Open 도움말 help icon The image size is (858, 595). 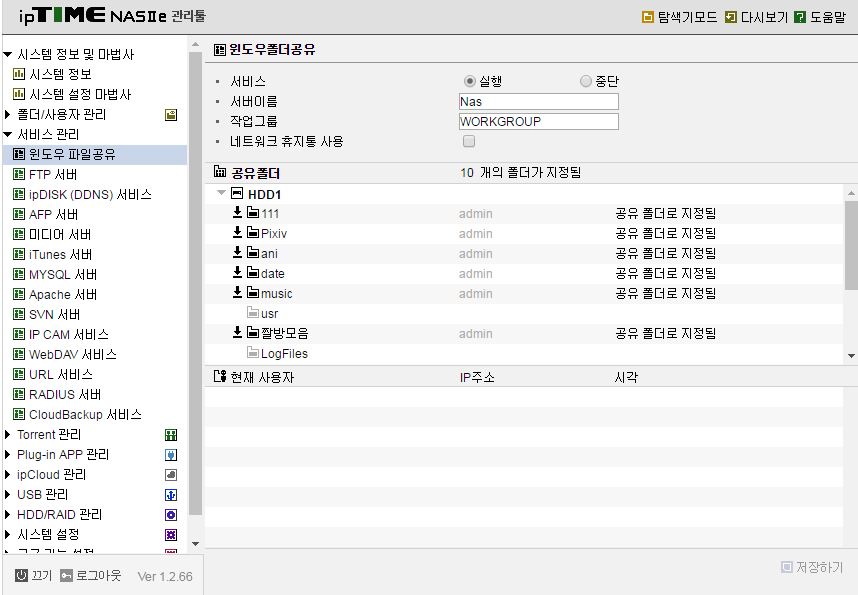tap(800, 18)
